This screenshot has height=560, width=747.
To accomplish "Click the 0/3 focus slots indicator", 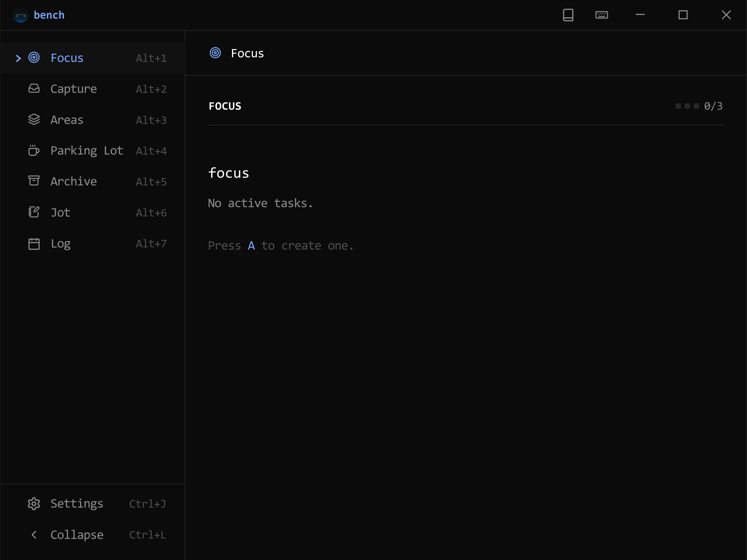I will pos(699,106).
